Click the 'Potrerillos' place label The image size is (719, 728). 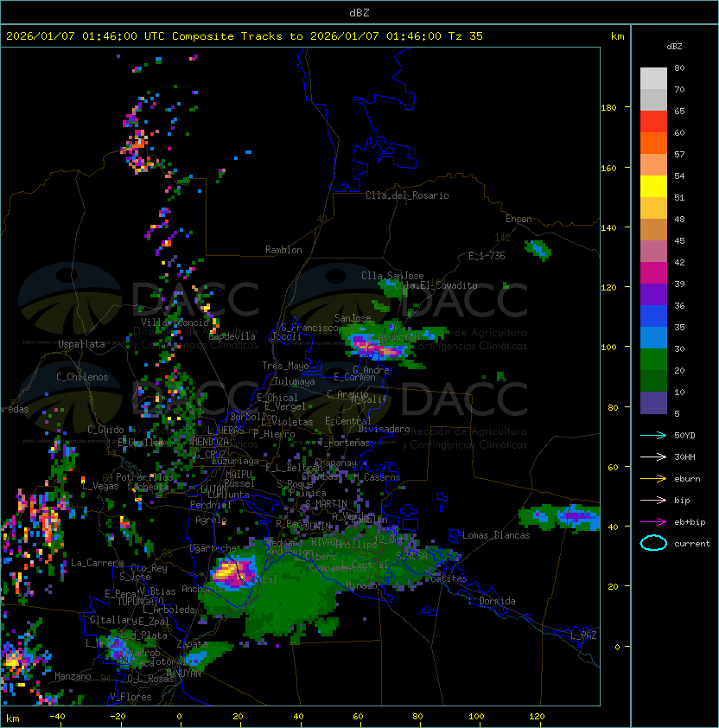144,477
